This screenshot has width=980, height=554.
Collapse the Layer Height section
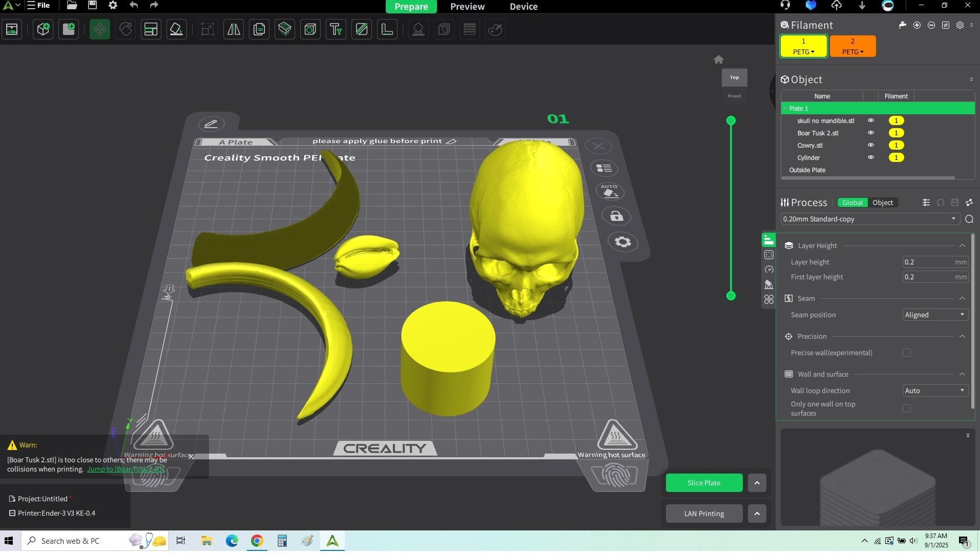[962, 245]
